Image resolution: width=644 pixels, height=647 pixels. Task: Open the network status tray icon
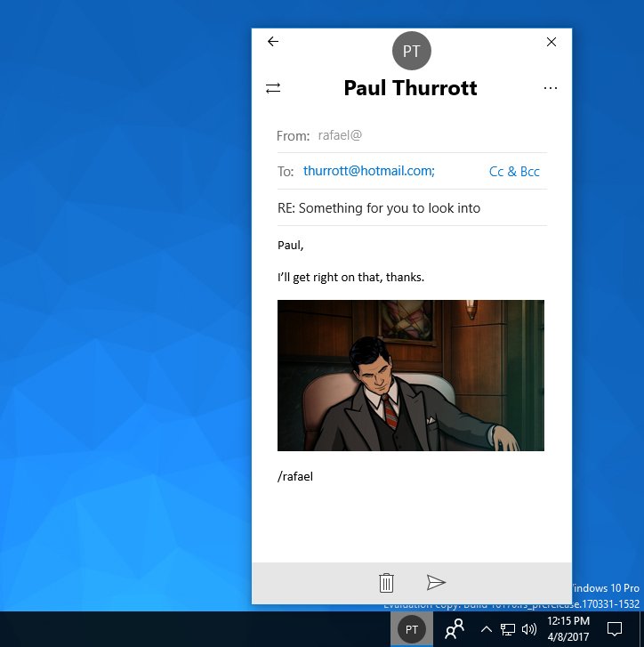point(508,629)
